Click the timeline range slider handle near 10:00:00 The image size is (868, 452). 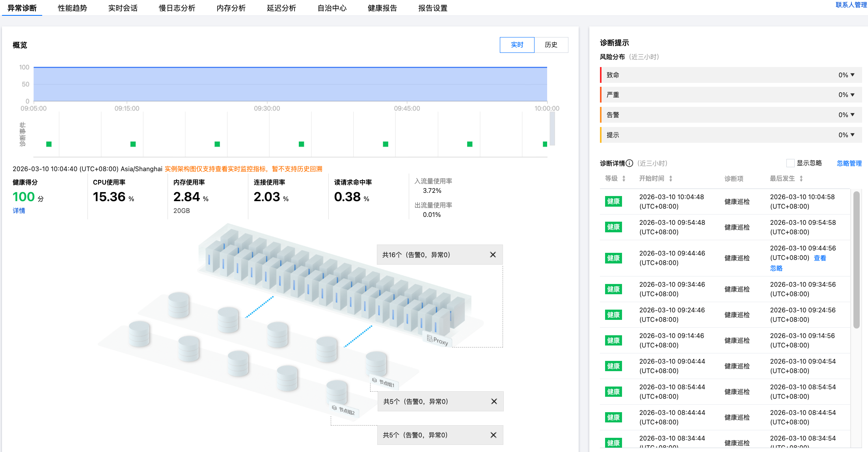pos(552,129)
